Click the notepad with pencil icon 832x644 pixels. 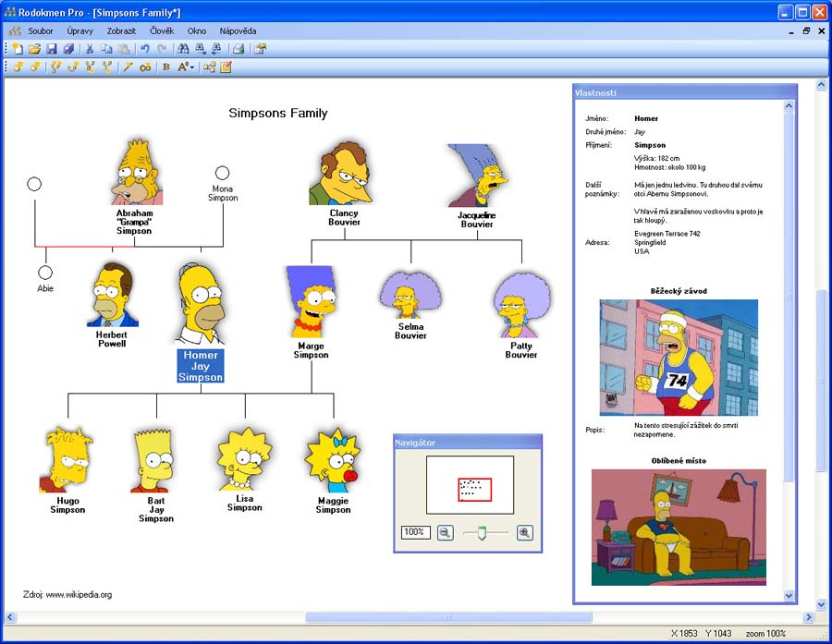tap(226, 67)
